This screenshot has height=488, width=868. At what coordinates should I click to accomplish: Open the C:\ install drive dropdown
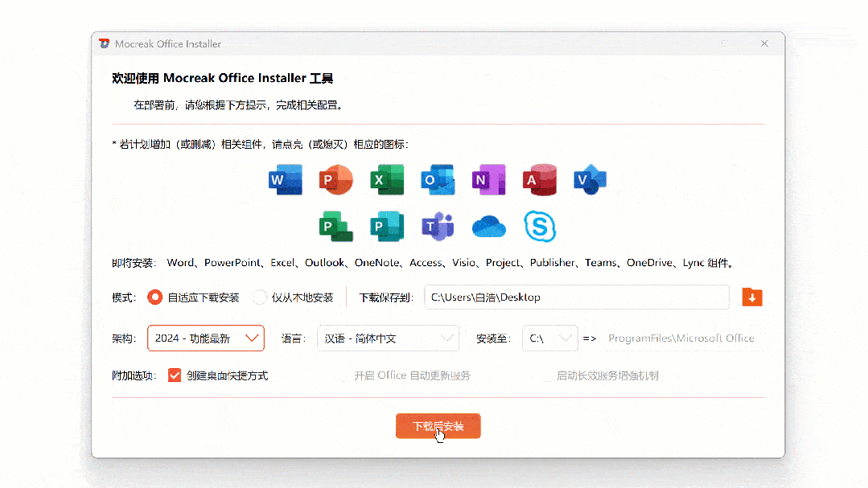coord(550,338)
